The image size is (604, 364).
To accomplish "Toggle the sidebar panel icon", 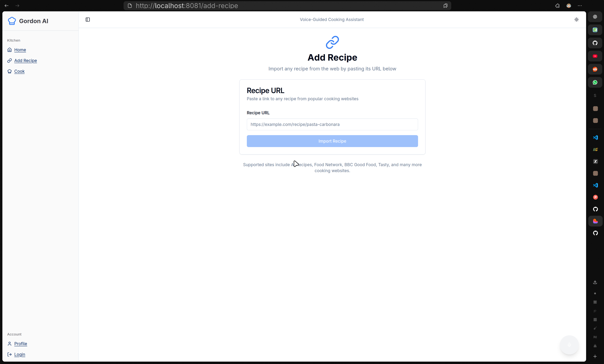I will pos(88,20).
